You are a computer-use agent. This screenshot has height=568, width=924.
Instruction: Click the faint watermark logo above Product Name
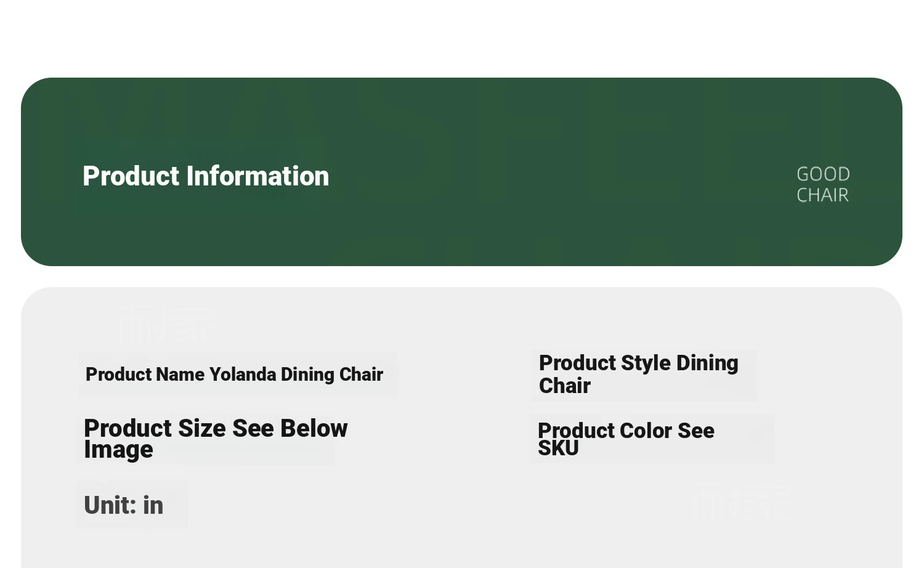pos(168,325)
